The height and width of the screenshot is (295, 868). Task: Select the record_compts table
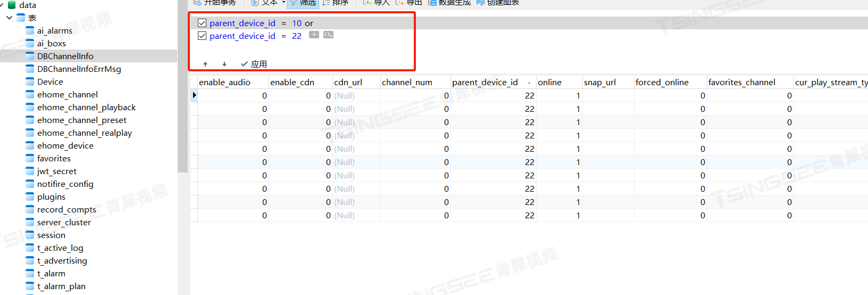pos(66,209)
